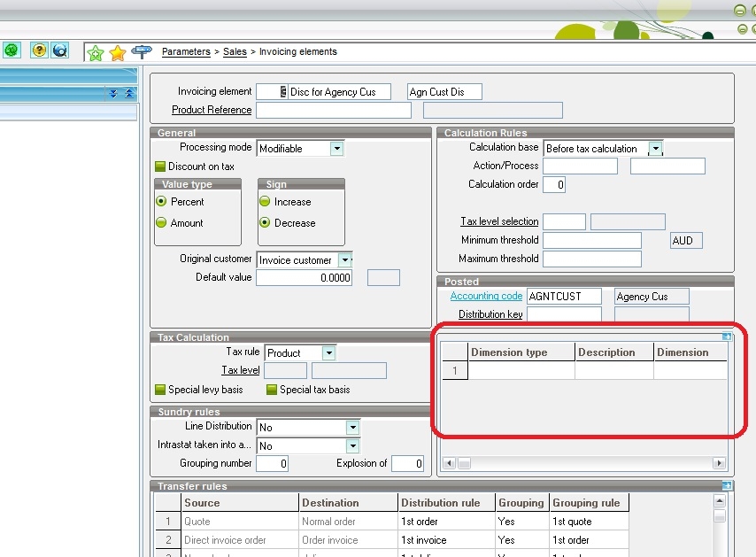Click the Agn Cust Dis short description field
The height and width of the screenshot is (557, 756).
(x=444, y=91)
